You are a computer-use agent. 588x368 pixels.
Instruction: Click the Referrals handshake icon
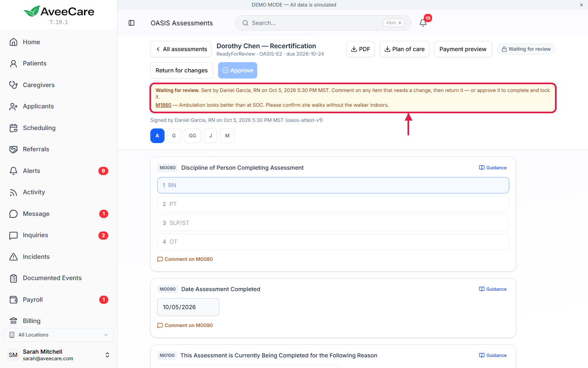[x=13, y=149]
